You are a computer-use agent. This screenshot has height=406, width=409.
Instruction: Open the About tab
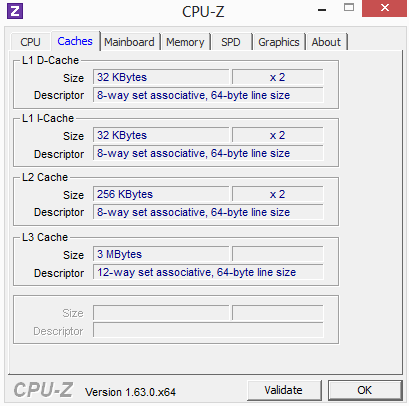pos(326,42)
